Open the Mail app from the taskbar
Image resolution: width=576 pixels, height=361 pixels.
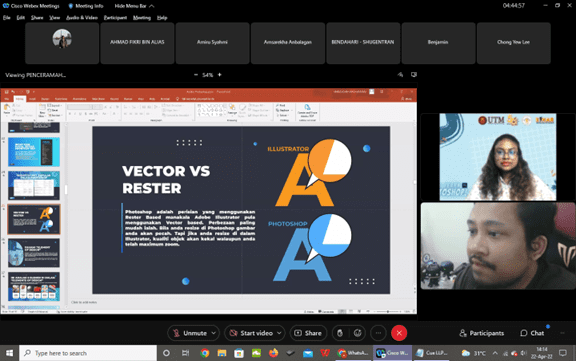tap(308, 353)
